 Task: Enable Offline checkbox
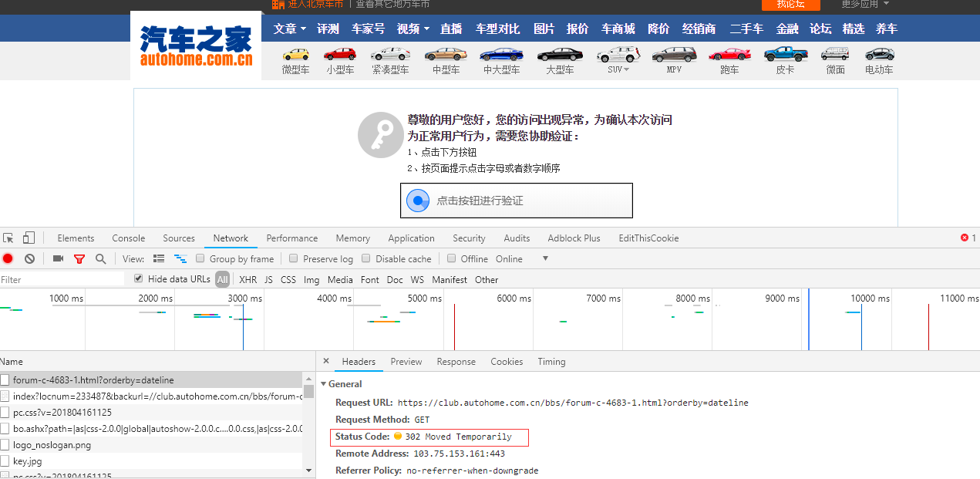point(451,258)
